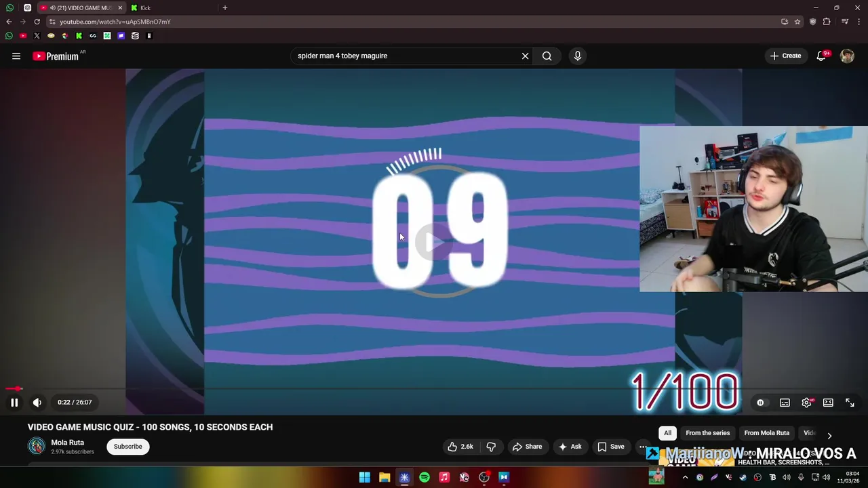The image size is (868, 488).
Task: Open a new browser tab
Action: (224, 8)
